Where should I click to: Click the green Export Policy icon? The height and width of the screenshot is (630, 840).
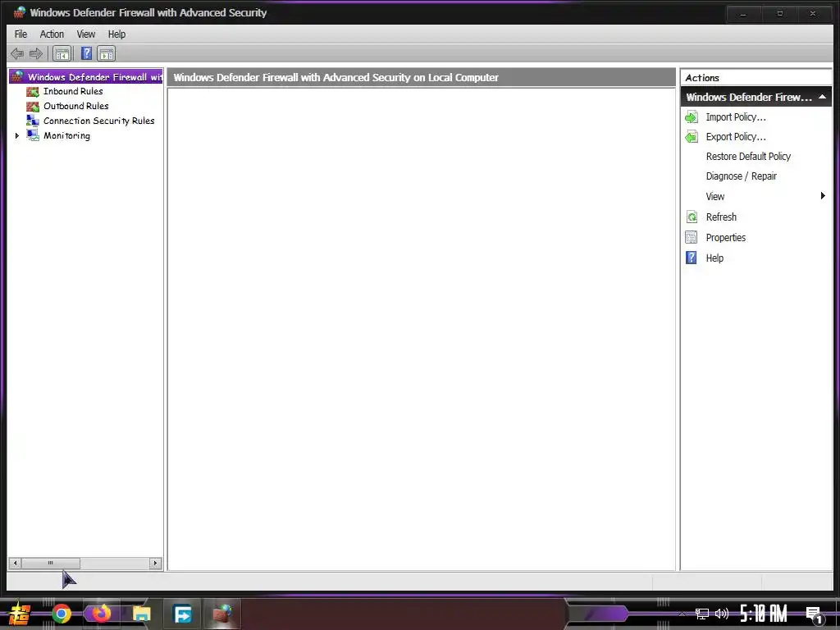[x=692, y=137]
